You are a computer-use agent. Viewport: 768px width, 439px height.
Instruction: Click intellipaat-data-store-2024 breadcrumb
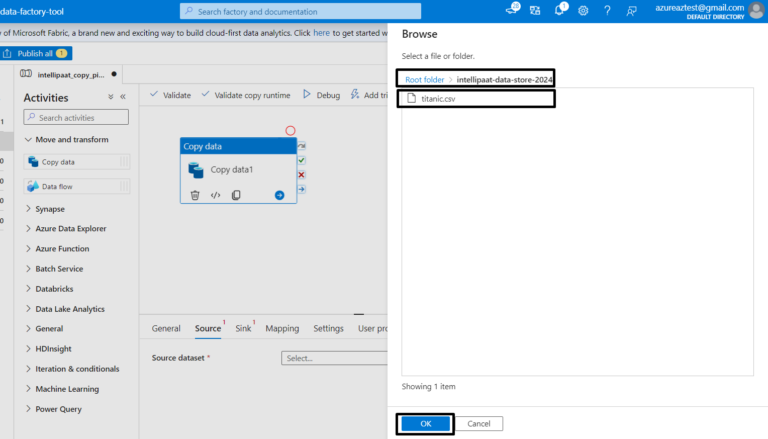pyautogui.click(x=504, y=79)
